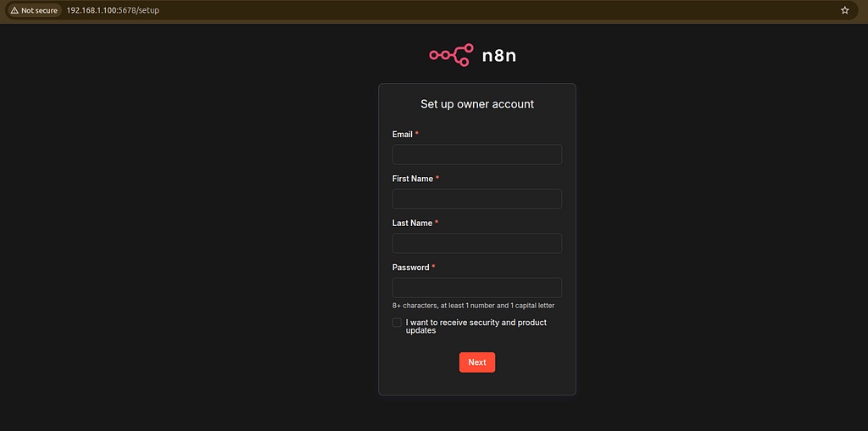Image resolution: width=868 pixels, height=431 pixels.
Task: Click the n8n wordmark text
Action: (x=498, y=55)
